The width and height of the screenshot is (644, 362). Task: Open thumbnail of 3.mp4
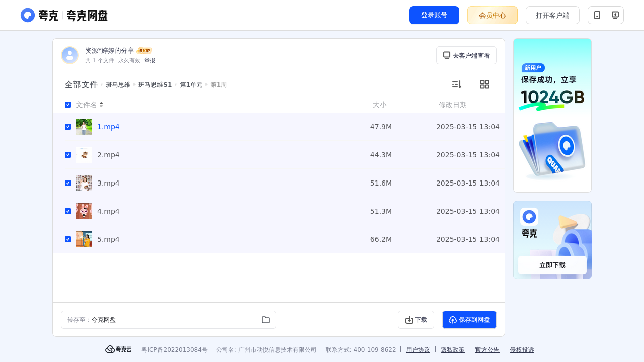[x=84, y=183]
